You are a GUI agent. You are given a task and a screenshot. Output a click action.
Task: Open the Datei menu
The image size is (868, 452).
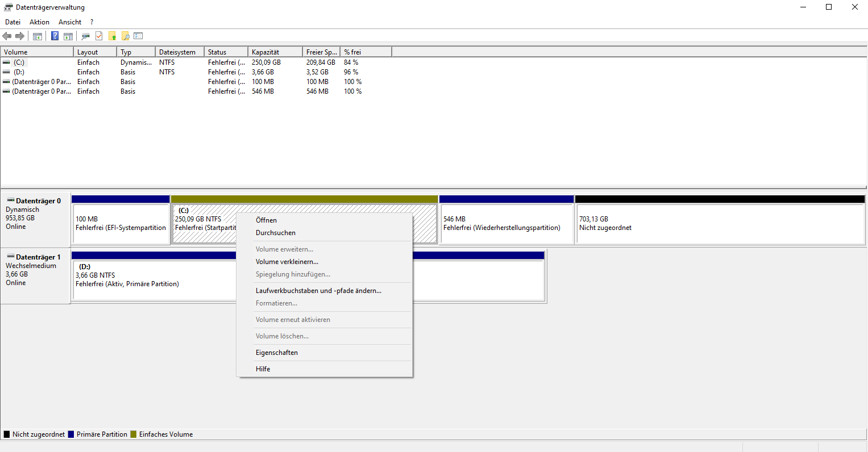tap(13, 22)
